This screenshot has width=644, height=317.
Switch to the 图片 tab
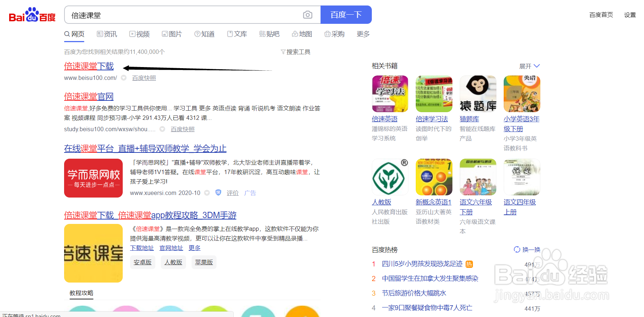[x=172, y=34]
